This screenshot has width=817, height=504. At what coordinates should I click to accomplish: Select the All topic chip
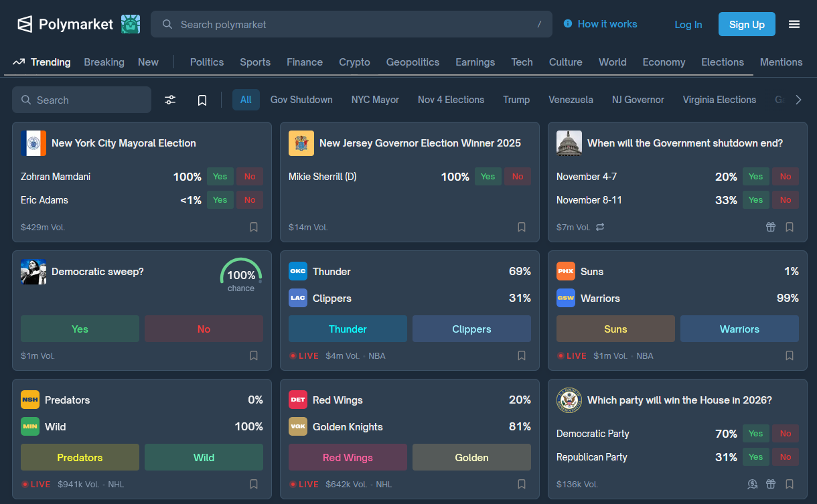(x=246, y=100)
